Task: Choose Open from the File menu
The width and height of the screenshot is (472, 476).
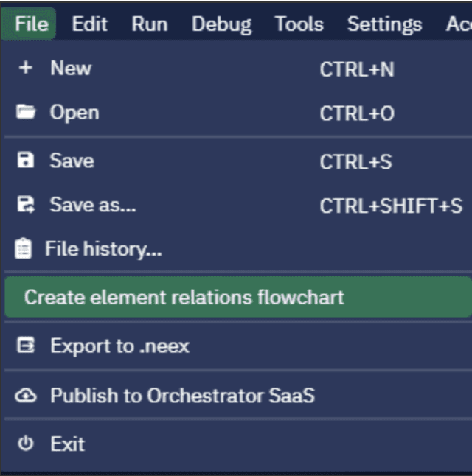Action: (x=238, y=112)
